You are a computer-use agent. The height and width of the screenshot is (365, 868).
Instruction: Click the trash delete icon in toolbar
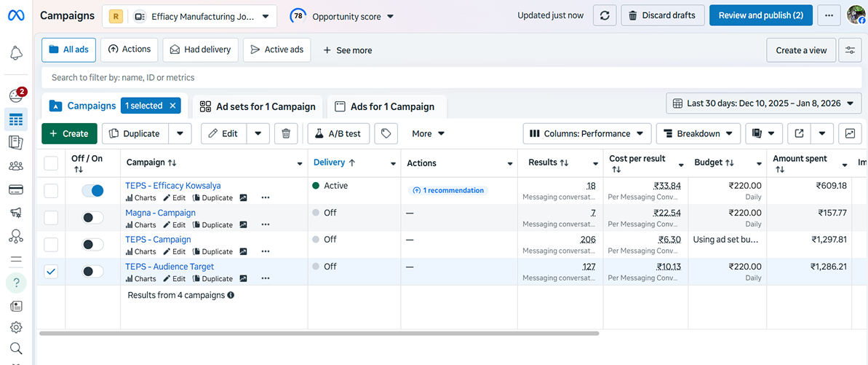click(286, 133)
